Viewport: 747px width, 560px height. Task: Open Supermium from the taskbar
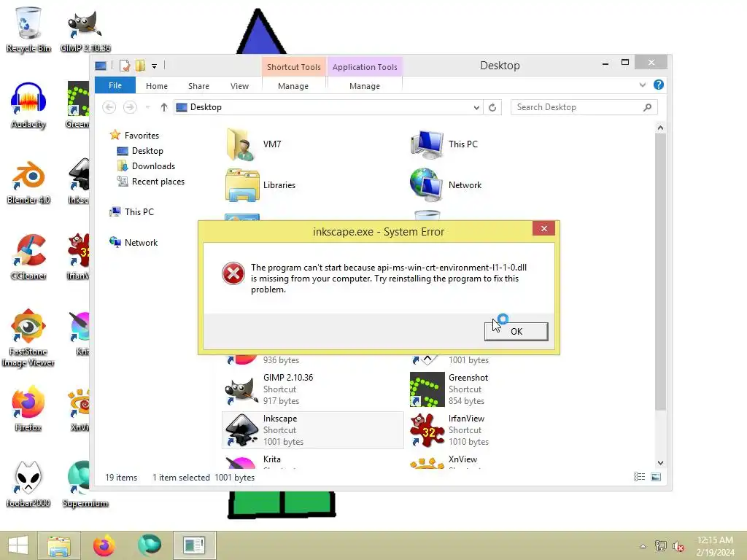click(x=150, y=545)
